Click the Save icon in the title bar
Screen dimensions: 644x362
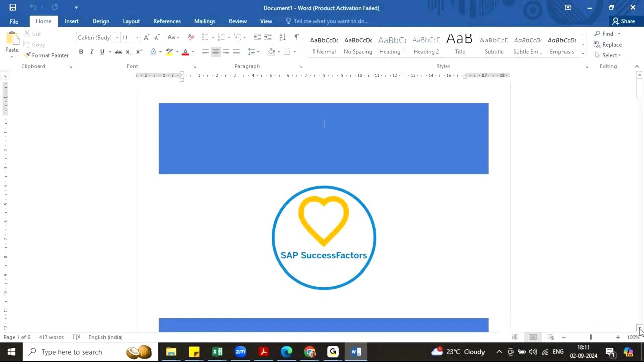click(x=13, y=7)
